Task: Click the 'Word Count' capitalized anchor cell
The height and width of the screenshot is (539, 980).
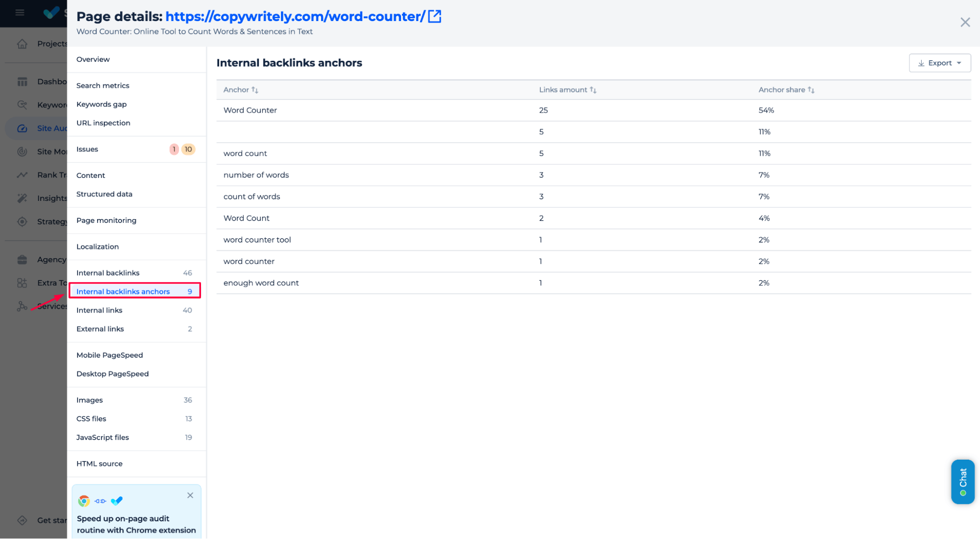Action: [x=247, y=218]
